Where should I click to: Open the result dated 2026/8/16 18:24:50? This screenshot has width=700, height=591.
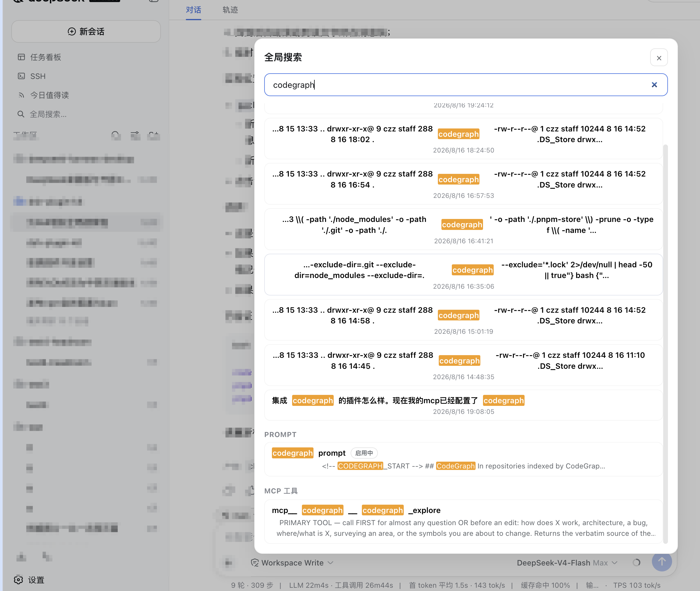(x=463, y=139)
